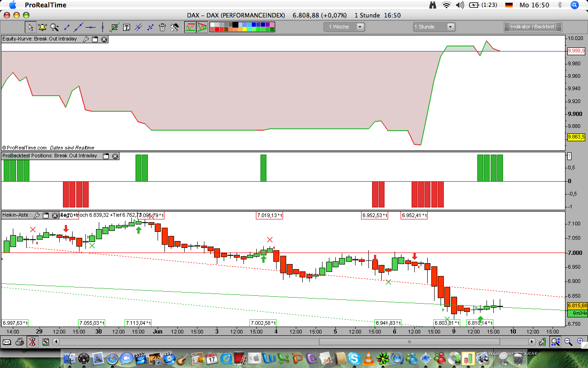Screen dimensions: 588x368
Task: Open the hammer and wrench settings tool
Action: [174, 27]
